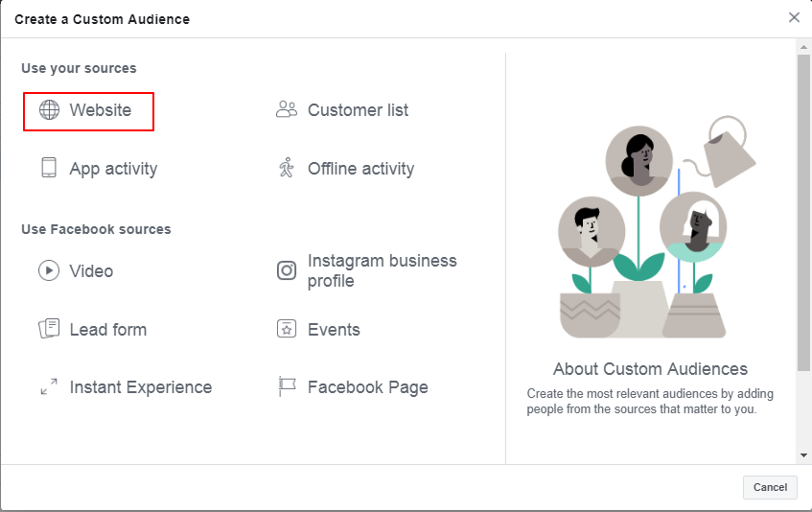Image resolution: width=812 pixels, height=512 pixels.
Task: Pick the App activity option
Action: click(113, 168)
